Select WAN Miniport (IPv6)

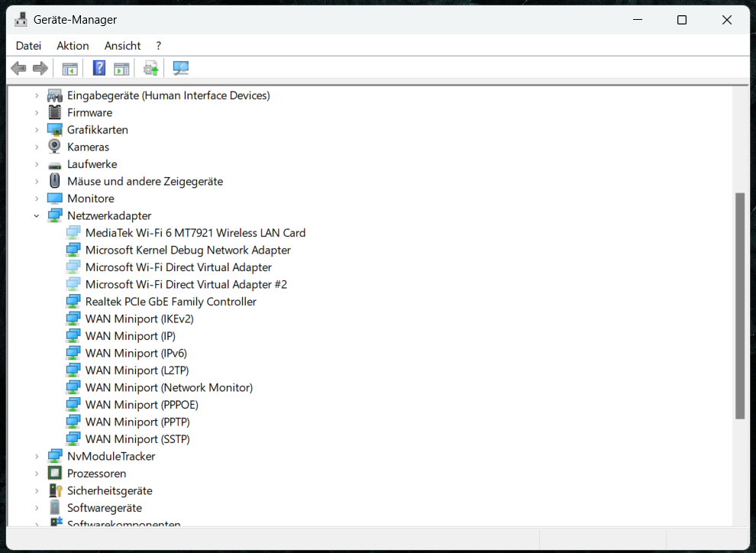coord(136,354)
